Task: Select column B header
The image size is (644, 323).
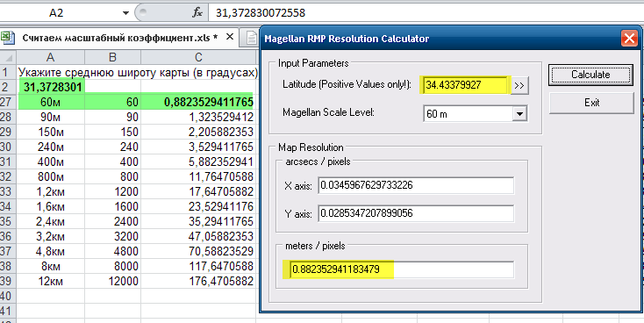Action: coord(112,58)
